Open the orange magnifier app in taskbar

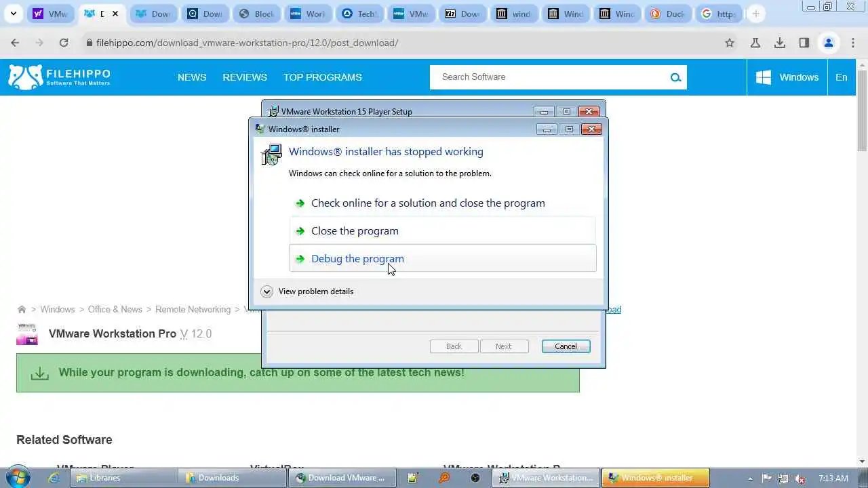(444, 478)
